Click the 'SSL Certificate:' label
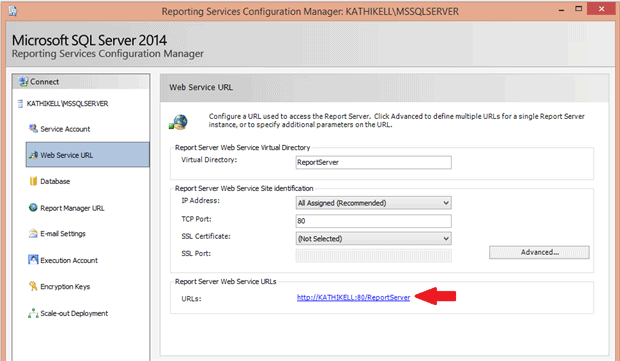Viewport: 620px width, 361px height. tap(206, 236)
